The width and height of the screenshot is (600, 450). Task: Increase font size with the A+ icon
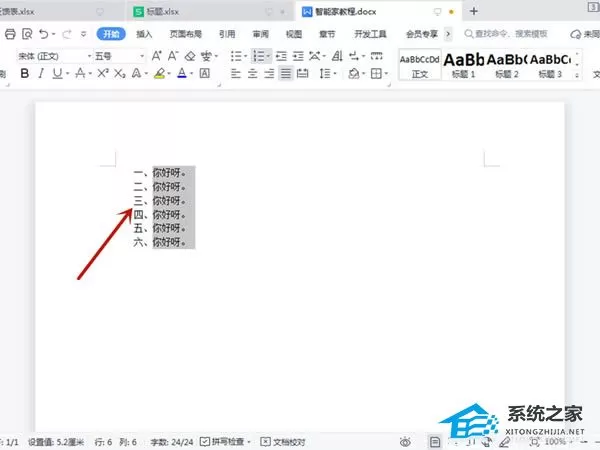(x=157, y=56)
